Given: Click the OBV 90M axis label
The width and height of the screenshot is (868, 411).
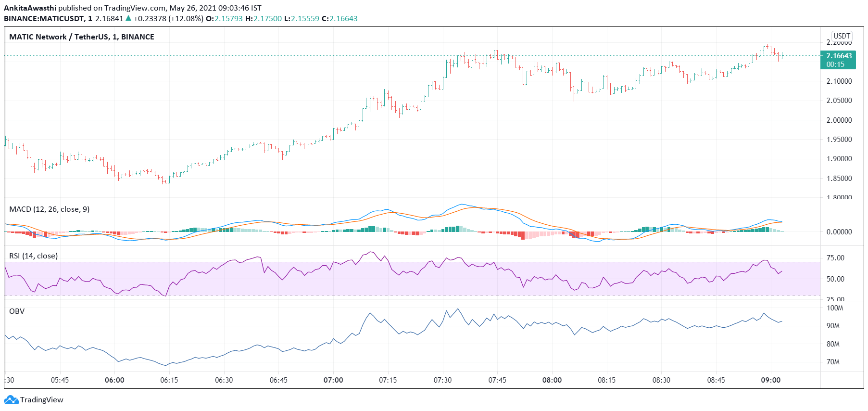Looking at the screenshot, I should coord(833,326).
